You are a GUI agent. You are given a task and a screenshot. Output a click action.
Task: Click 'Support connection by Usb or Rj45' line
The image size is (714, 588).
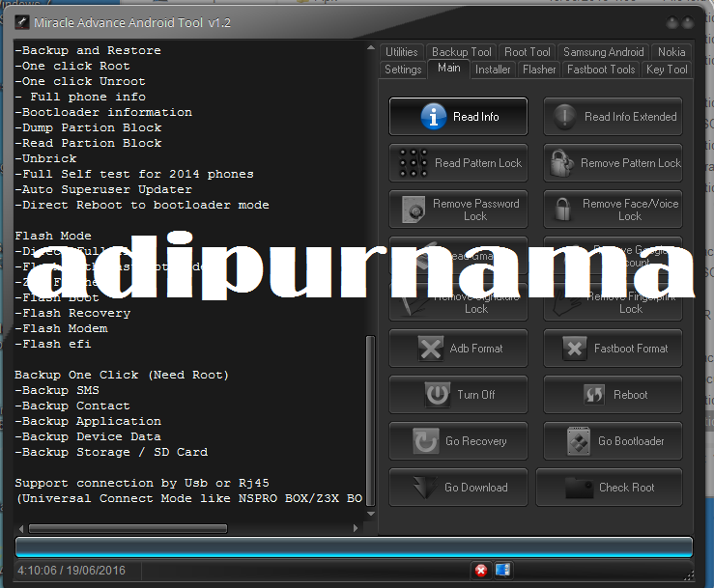142,483
